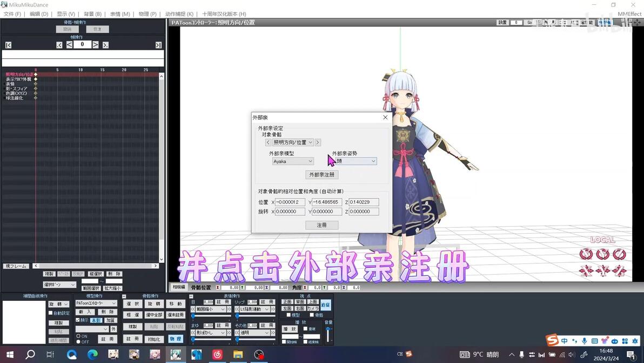
Task: Open Microsoft Edge from the taskbar
Action: [92, 354]
